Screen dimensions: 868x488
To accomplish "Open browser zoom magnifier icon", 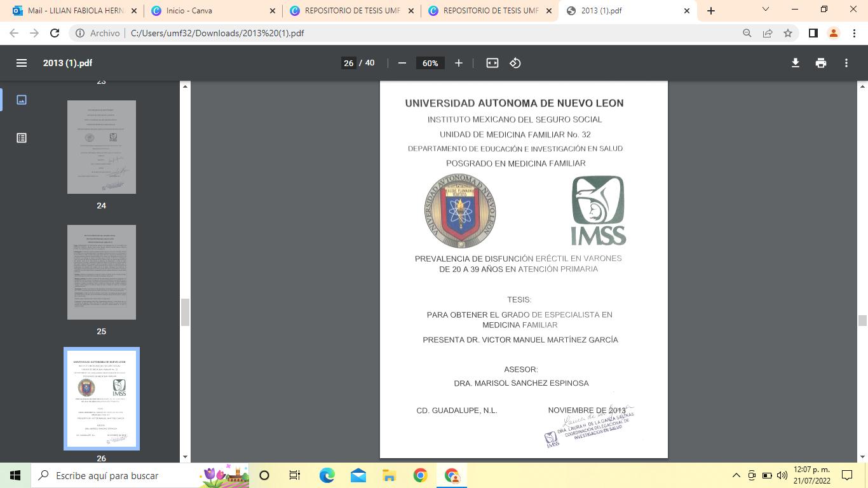I will pos(747,33).
